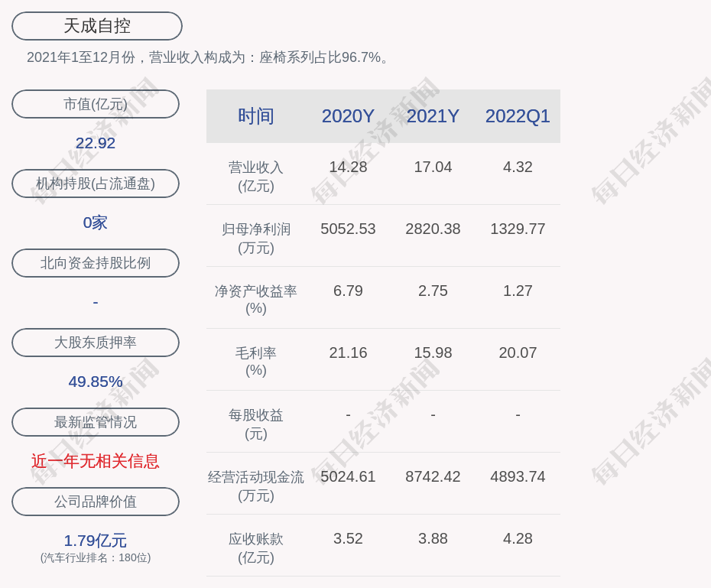The width and height of the screenshot is (711, 588).
Task: Click the 2021Y column header
Action: click(433, 116)
